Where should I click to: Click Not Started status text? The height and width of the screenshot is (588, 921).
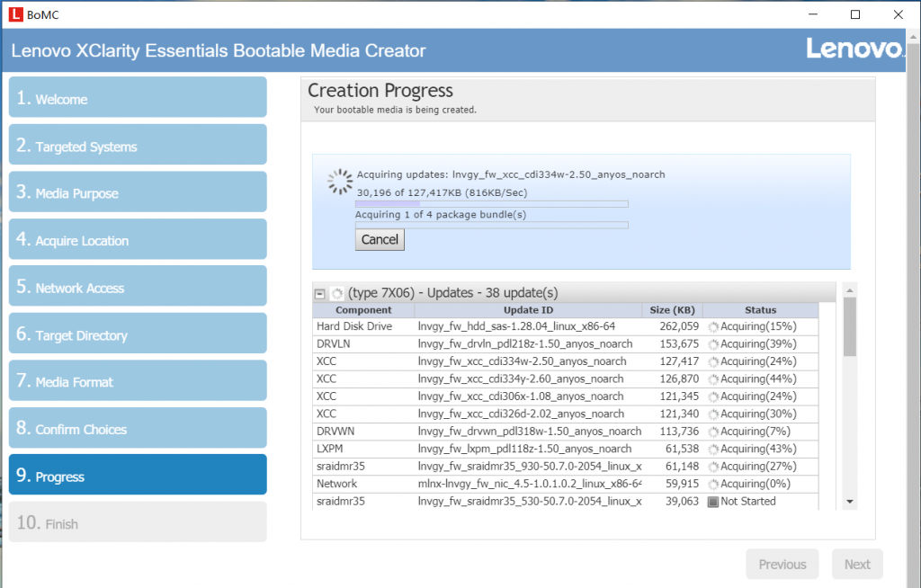(x=748, y=501)
